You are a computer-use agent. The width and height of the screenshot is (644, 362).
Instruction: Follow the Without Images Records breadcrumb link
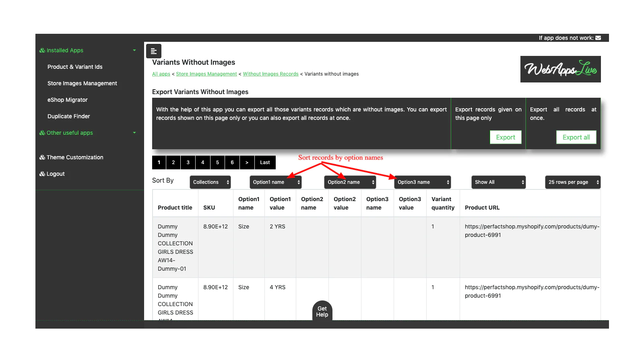coord(270,74)
